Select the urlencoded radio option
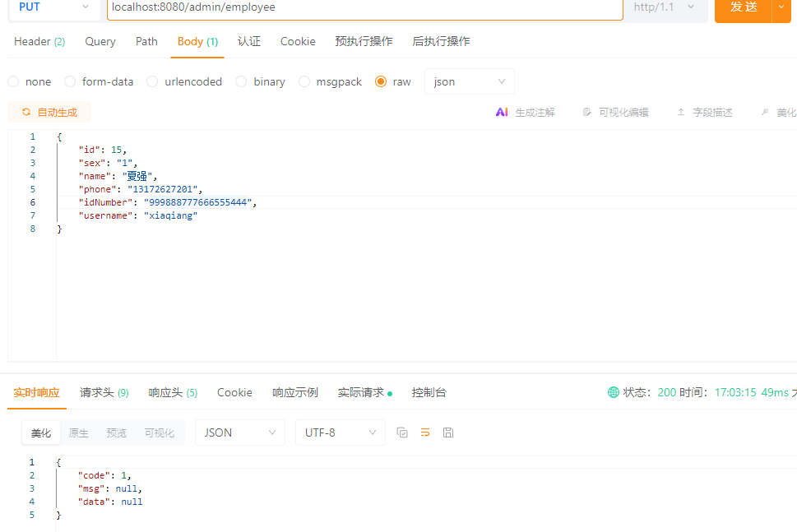797x532 pixels. (152, 81)
